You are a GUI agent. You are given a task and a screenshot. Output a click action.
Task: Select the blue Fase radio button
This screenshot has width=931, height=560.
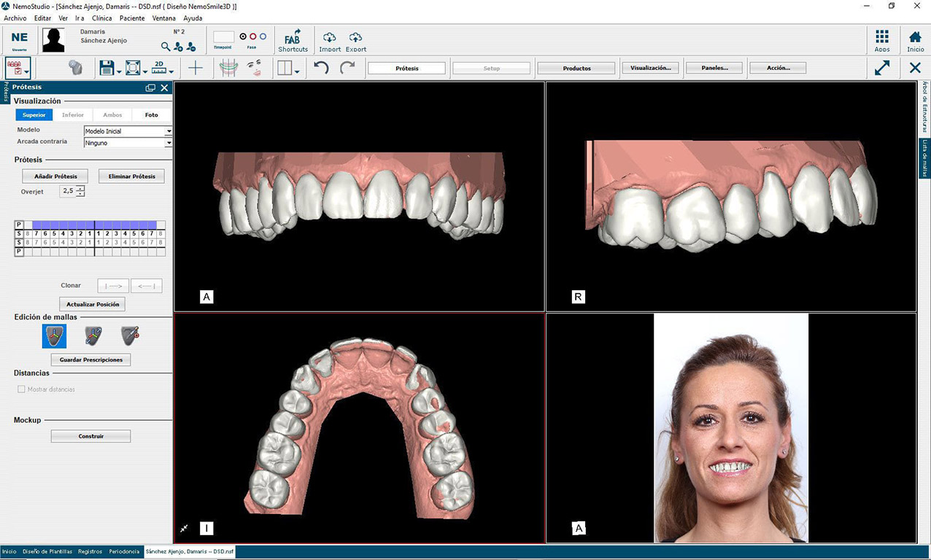(x=263, y=36)
